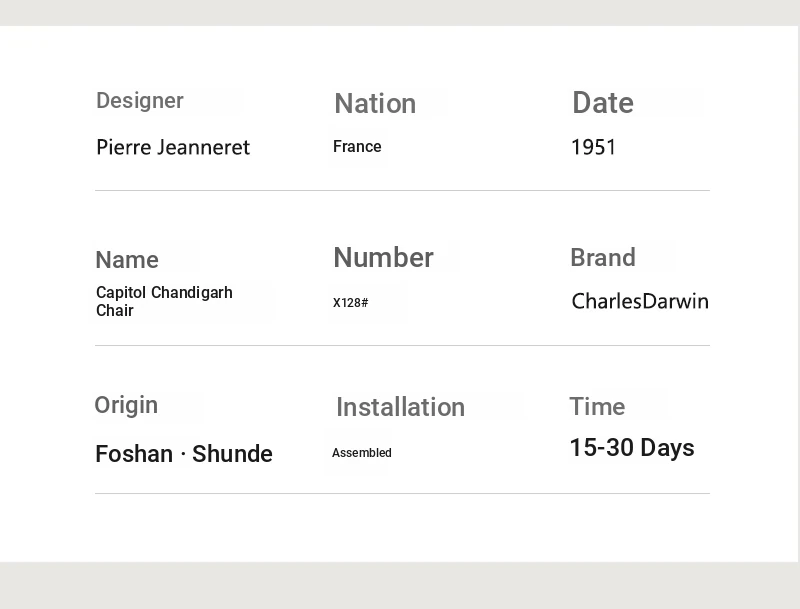
Task: Click the Time heading label
Action: [x=597, y=407]
